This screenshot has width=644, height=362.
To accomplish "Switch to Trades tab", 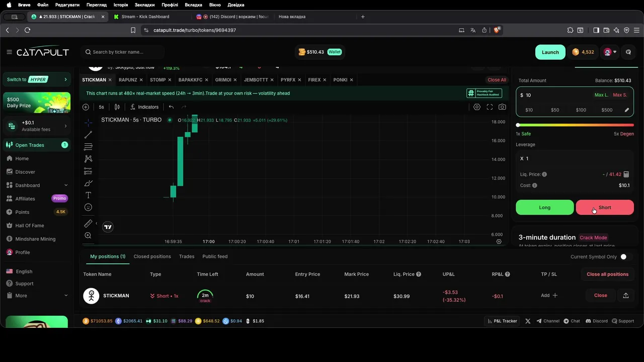I will (x=187, y=256).
